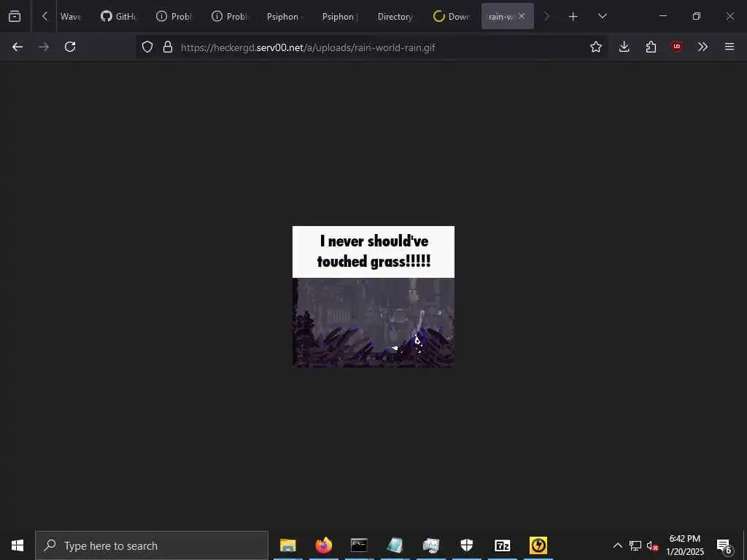
Task: View site security padlock info
Action: tap(168, 47)
